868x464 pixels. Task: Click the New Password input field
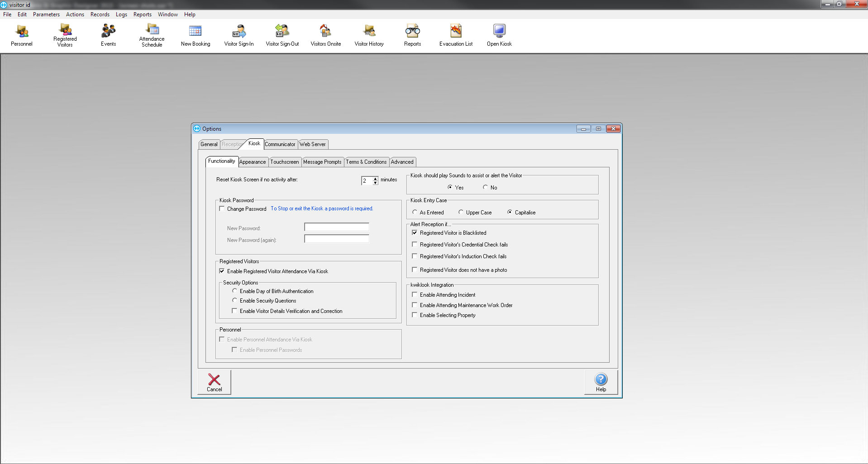(x=336, y=227)
